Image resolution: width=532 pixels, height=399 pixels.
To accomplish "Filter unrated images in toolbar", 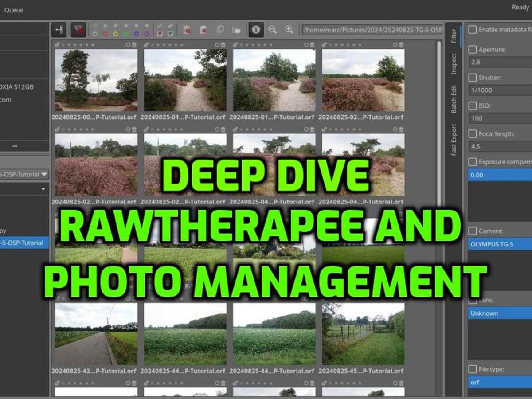I will tap(95, 26).
